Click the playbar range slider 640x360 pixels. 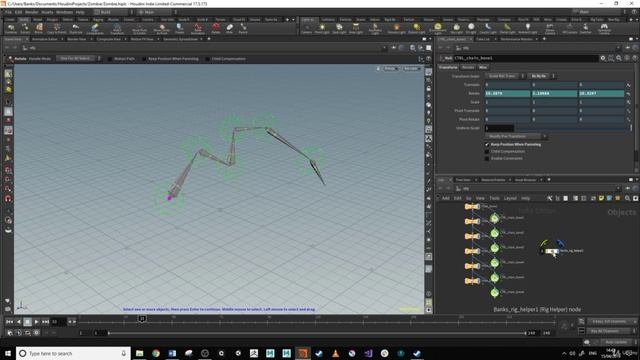pos(317,333)
